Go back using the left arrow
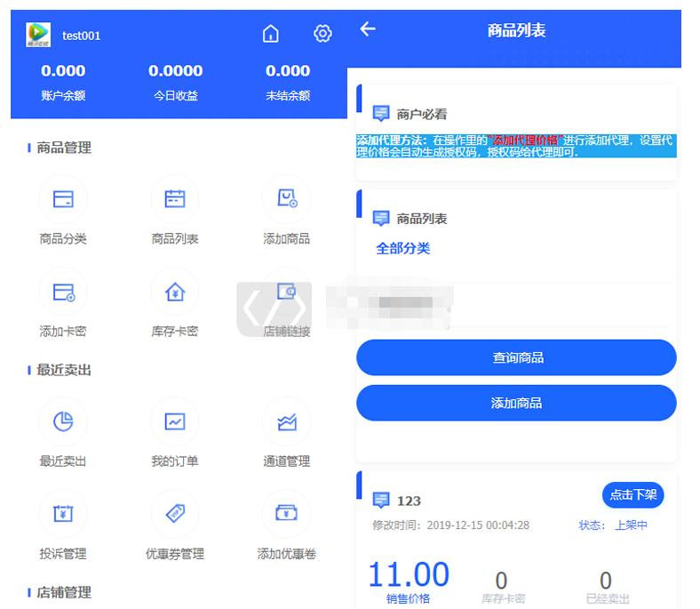 (368, 29)
